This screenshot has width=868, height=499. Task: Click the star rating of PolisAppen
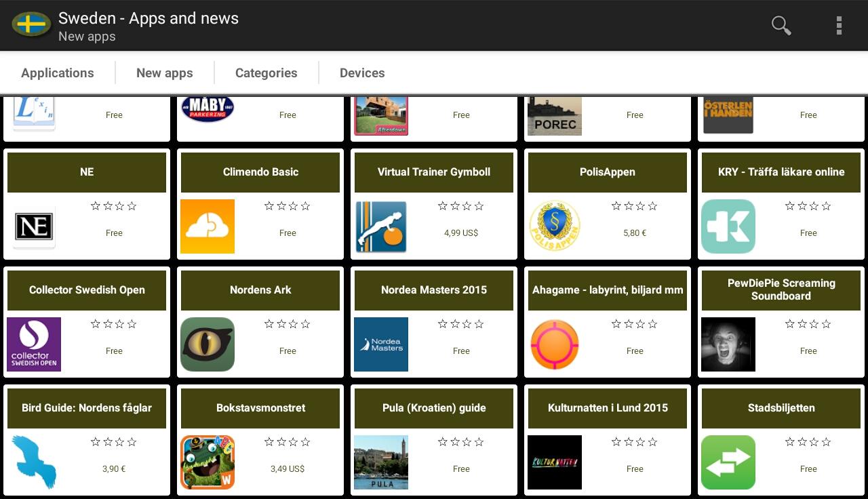(635, 206)
